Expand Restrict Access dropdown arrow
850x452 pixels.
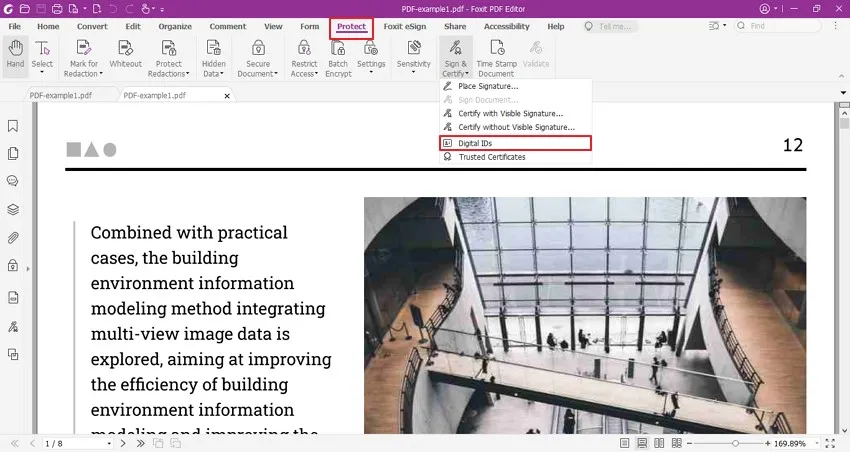316,74
